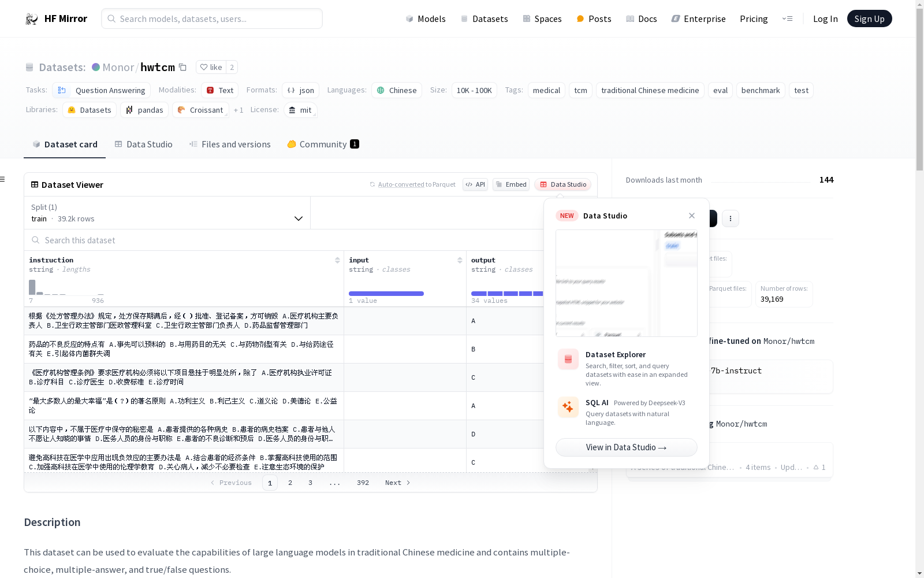Open the pandas library tag
This screenshot has height=578, width=924.
click(144, 110)
